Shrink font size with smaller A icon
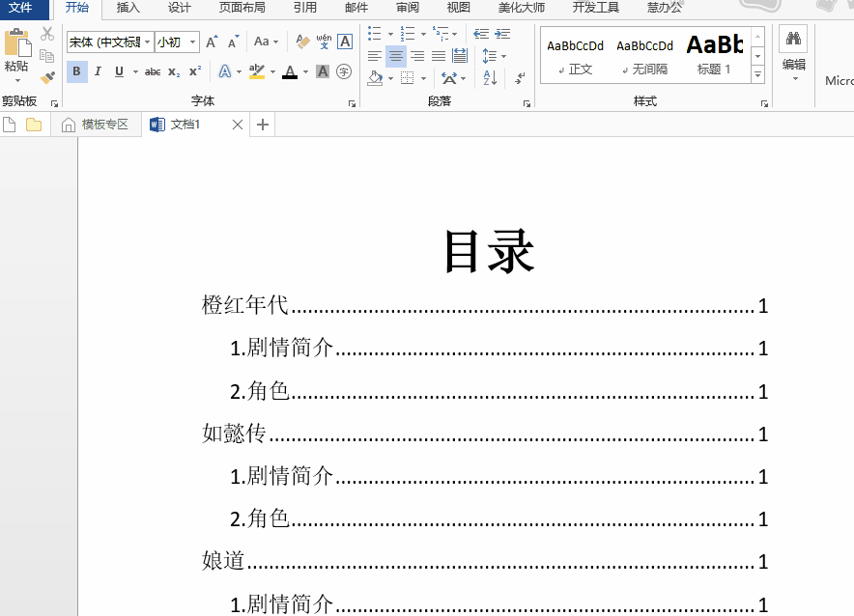The image size is (854, 616). [x=233, y=42]
